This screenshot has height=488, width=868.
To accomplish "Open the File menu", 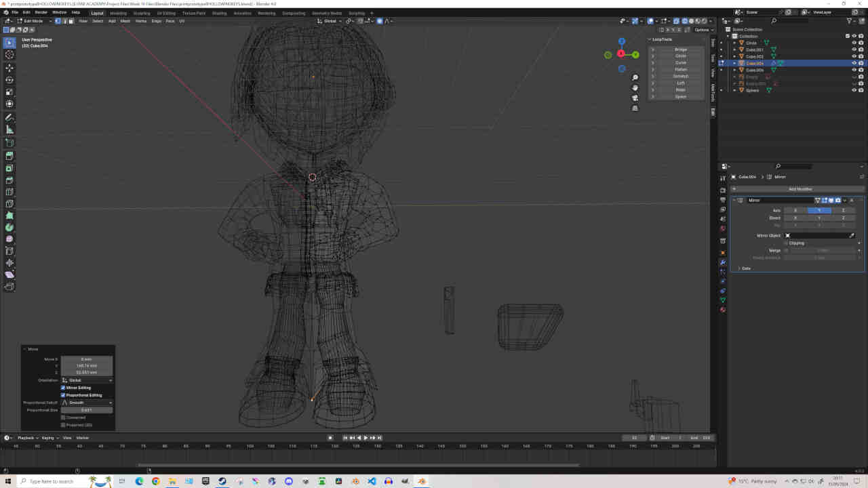I will point(15,12).
